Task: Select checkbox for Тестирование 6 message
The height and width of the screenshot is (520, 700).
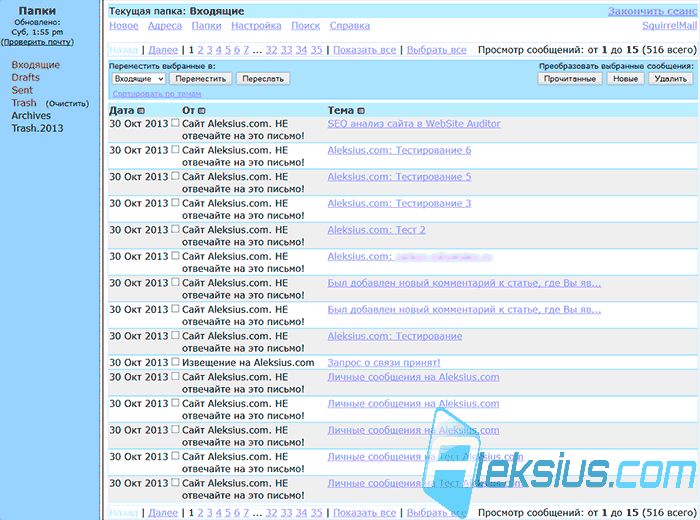Action: (x=175, y=150)
